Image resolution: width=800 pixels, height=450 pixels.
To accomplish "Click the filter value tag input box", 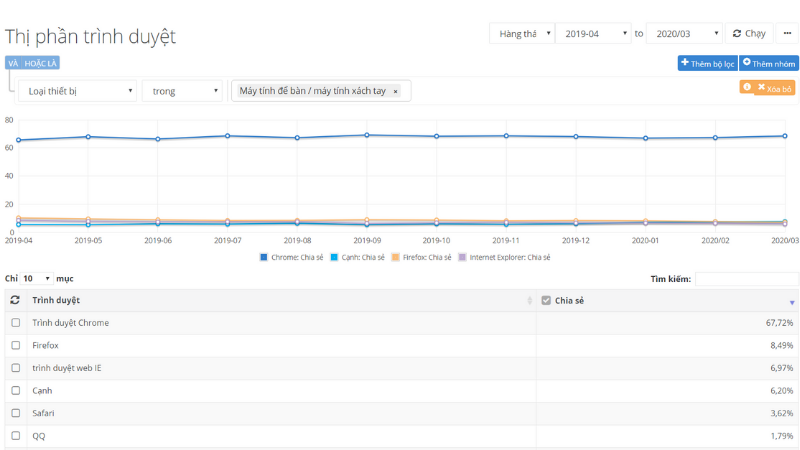I will point(321,91).
